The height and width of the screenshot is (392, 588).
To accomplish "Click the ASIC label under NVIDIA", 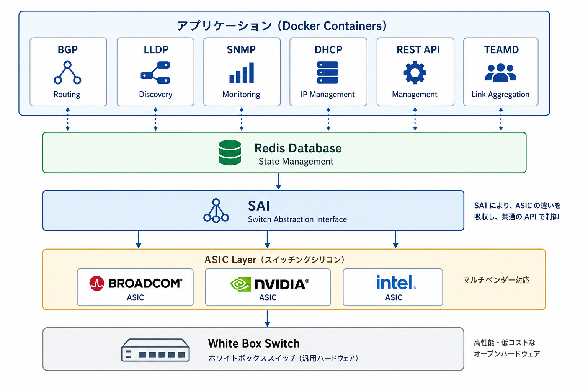I will 268,297.
